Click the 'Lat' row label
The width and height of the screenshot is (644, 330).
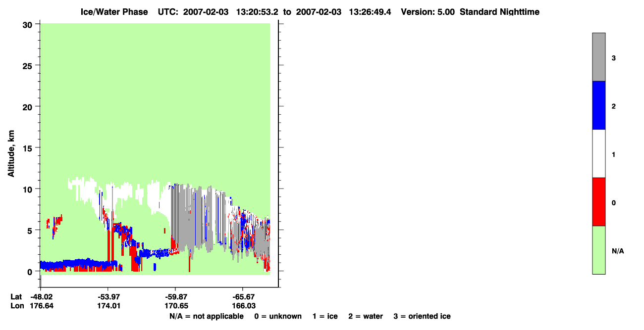point(16,297)
